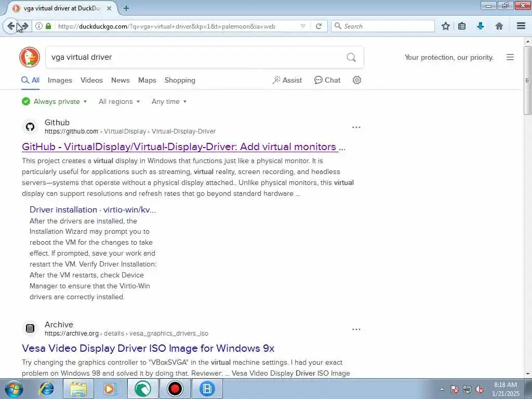532x399 pixels.
Task: Open the Action Center flag tray icon
Action: tap(454, 390)
